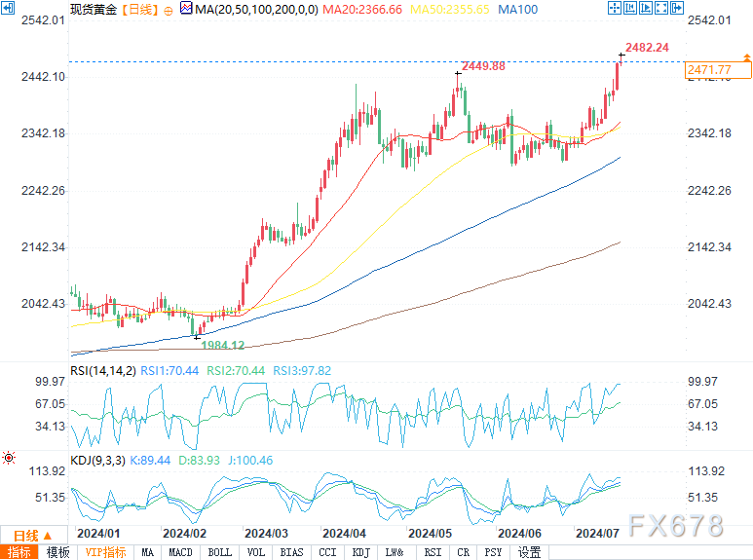Switch indicator to BIAS

coord(292,552)
